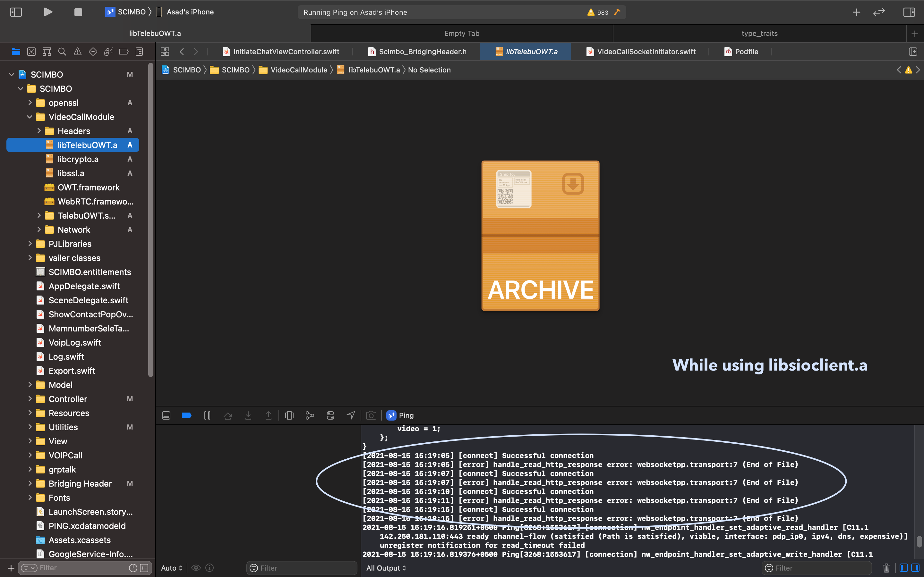924x577 pixels.
Task: Run the SCIMBO project
Action: 48,12
